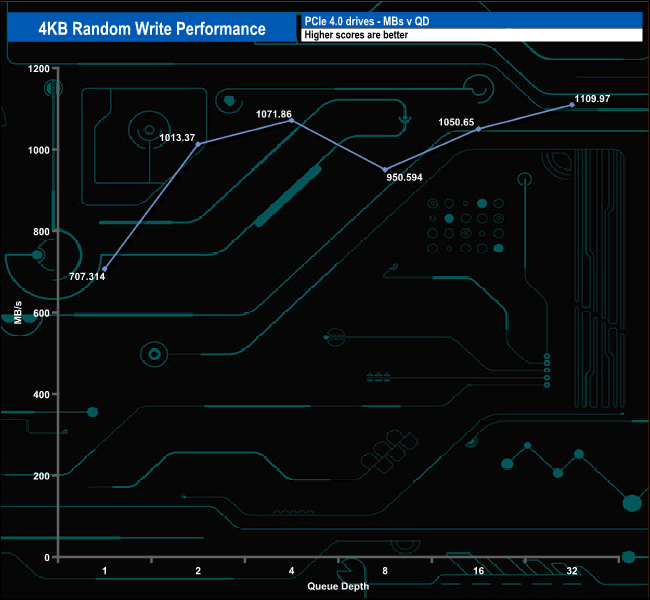Select the data point at queue depth 8
Image resolution: width=650 pixels, height=600 pixels.
pyautogui.click(x=385, y=169)
